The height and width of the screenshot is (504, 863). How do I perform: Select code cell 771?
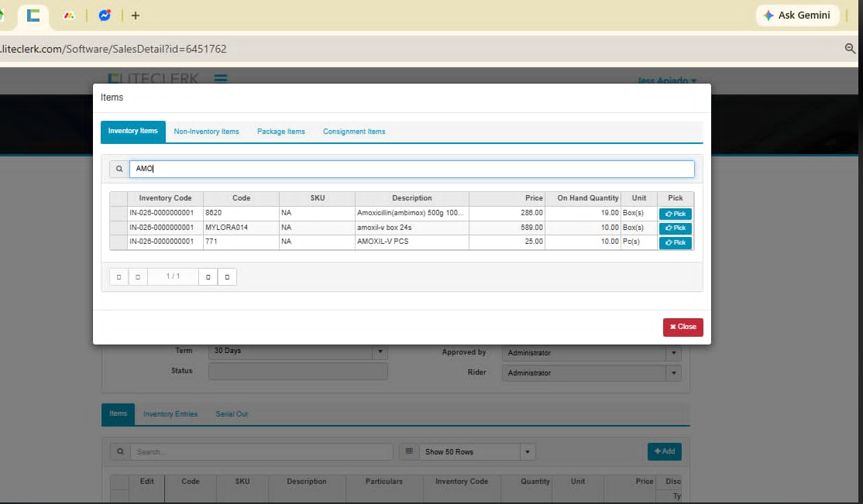coord(241,242)
